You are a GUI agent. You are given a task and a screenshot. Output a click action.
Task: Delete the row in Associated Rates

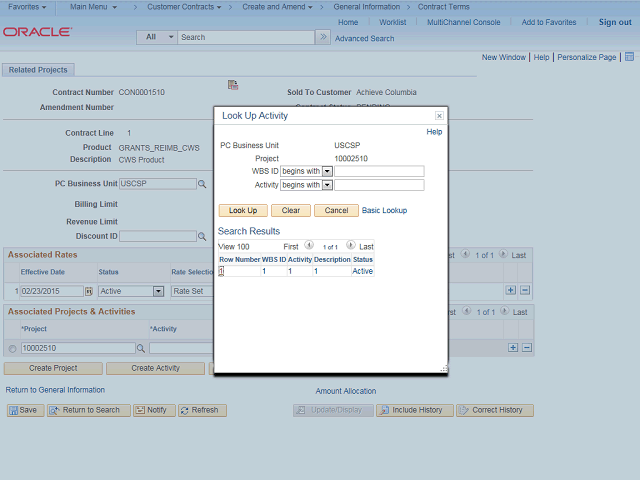click(x=525, y=290)
